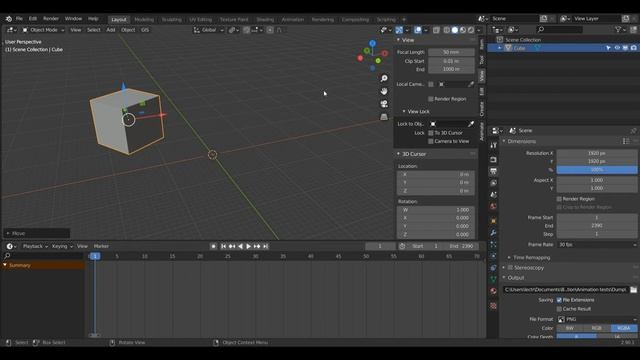
Task: Click the Play animation button
Action: [248, 246]
